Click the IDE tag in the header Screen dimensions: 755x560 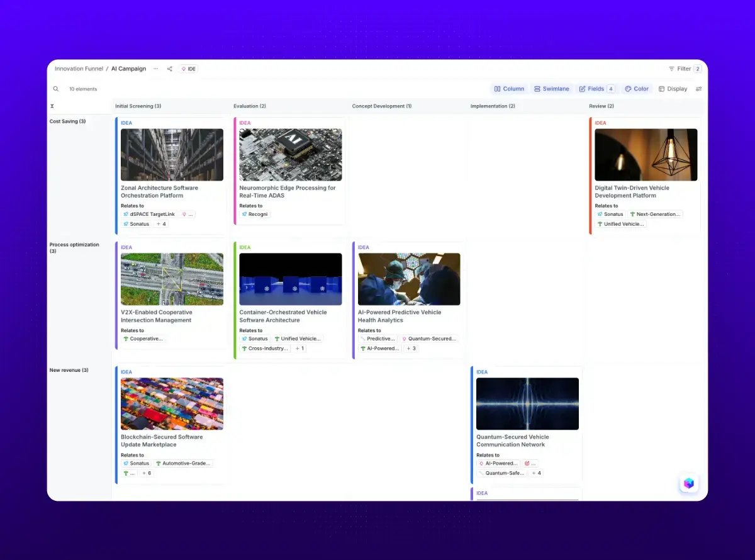[187, 69]
